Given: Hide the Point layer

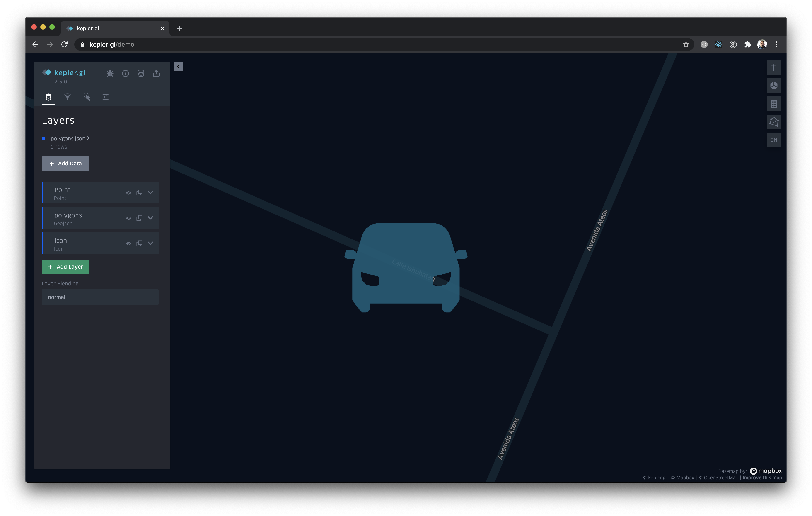Looking at the screenshot, I should (x=128, y=193).
